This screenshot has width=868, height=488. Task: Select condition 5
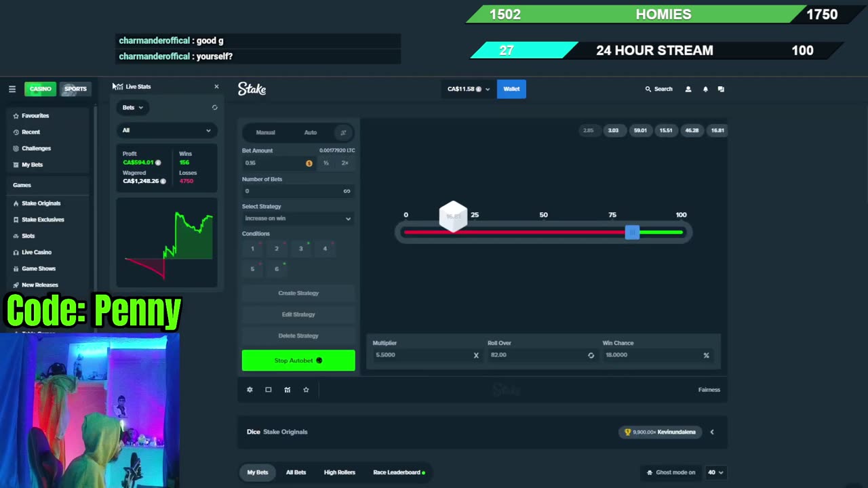[252, 269]
